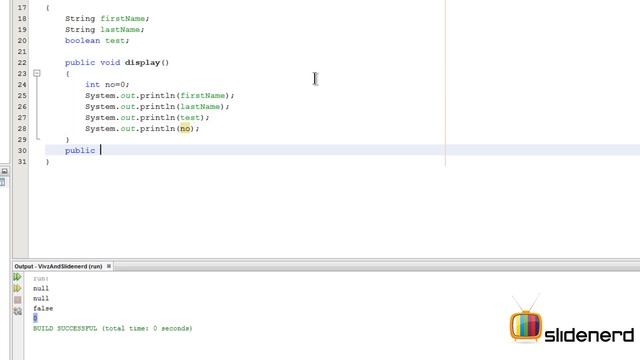Open the Output panel settings wrench icon
Viewport: 640px width, 360px height.
click(x=18, y=311)
